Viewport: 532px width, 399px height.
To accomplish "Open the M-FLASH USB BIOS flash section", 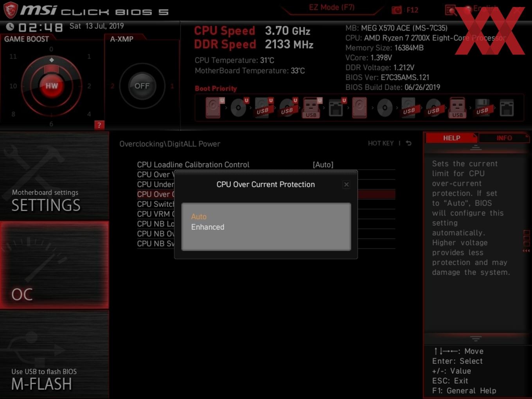I will [x=54, y=355].
